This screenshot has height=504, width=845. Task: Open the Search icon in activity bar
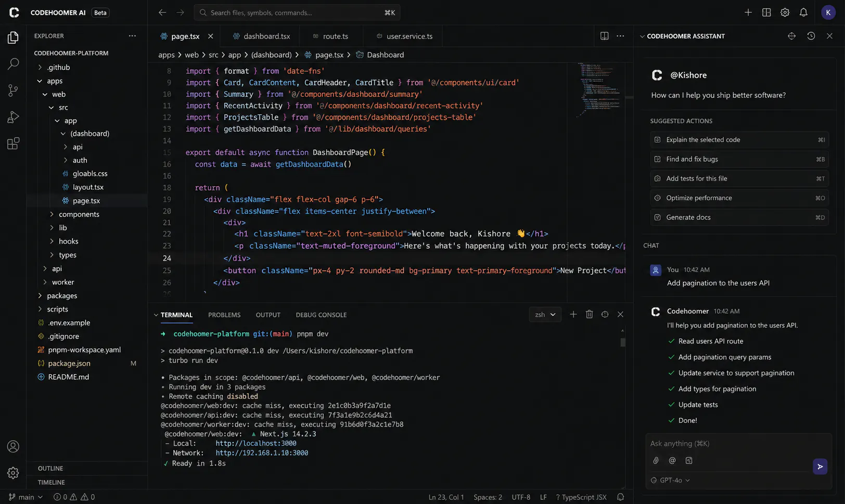coord(13,64)
